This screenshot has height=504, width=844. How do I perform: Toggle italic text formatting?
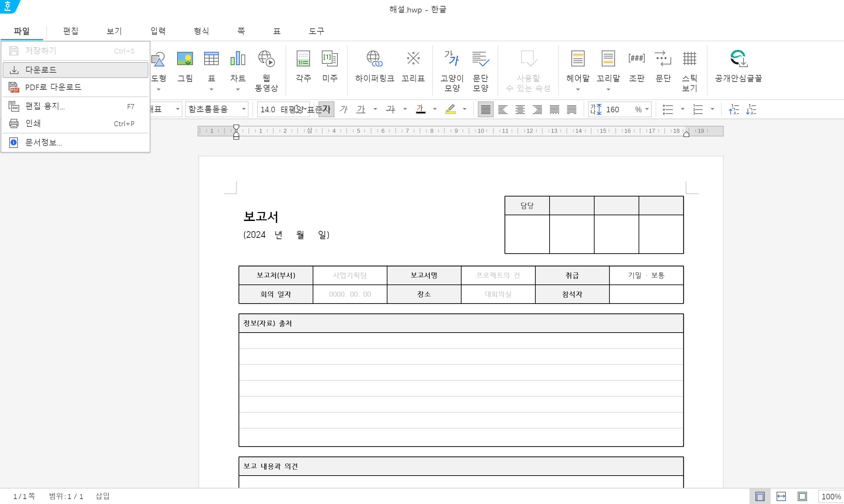coord(343,109)
